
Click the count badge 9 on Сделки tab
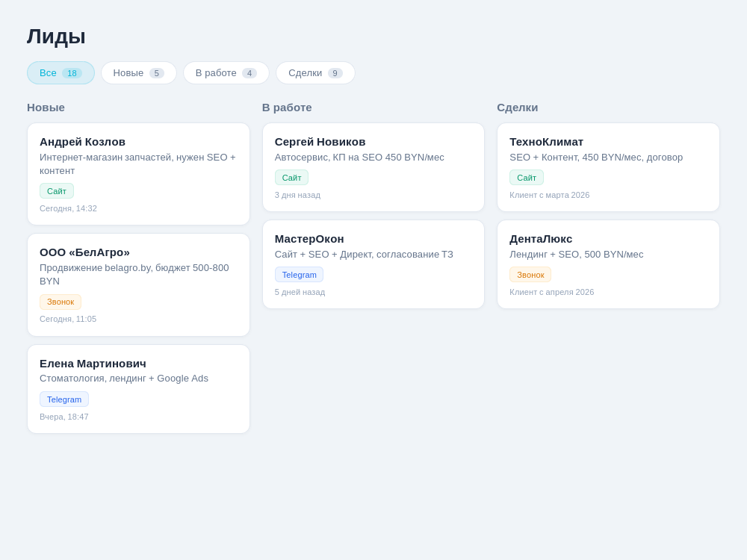(x=335, y=73)
